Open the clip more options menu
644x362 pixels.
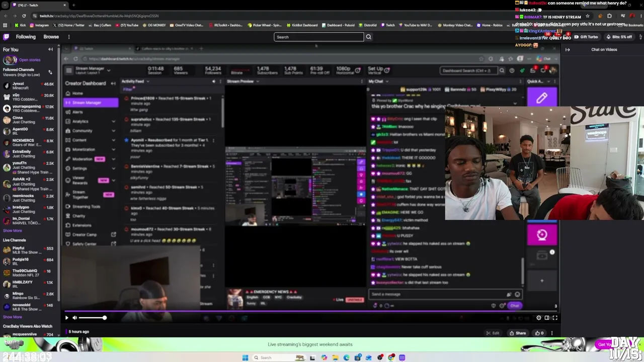(552, 333)
